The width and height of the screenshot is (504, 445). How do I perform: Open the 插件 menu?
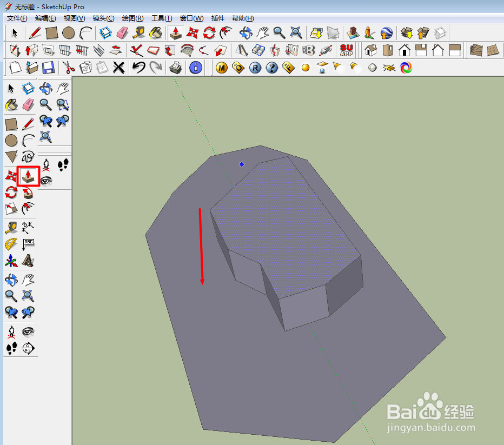tap(217, 18)
